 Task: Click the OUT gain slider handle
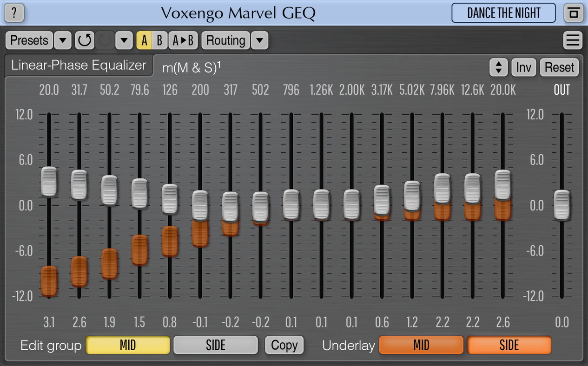pyautogui.click(x=562, y=205)
